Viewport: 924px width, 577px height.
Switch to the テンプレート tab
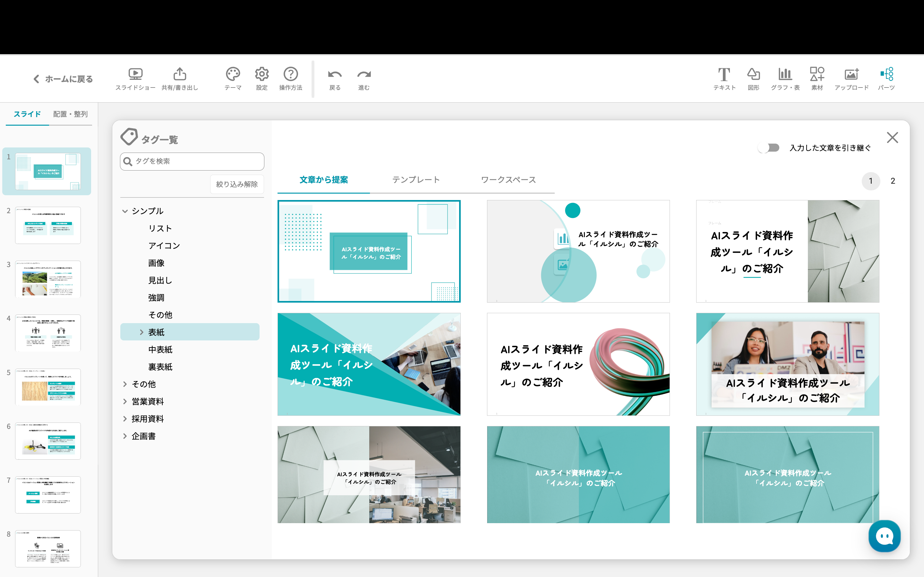click(416, 180)
